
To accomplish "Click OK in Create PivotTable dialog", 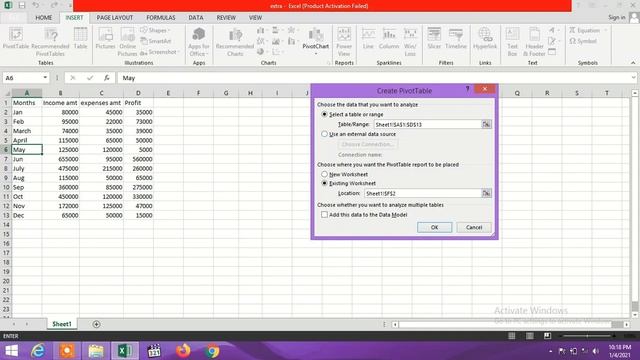I will coord(434,227).
